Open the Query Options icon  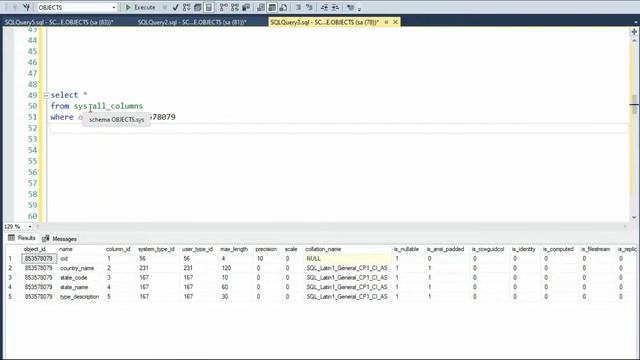tap(198, 7)
